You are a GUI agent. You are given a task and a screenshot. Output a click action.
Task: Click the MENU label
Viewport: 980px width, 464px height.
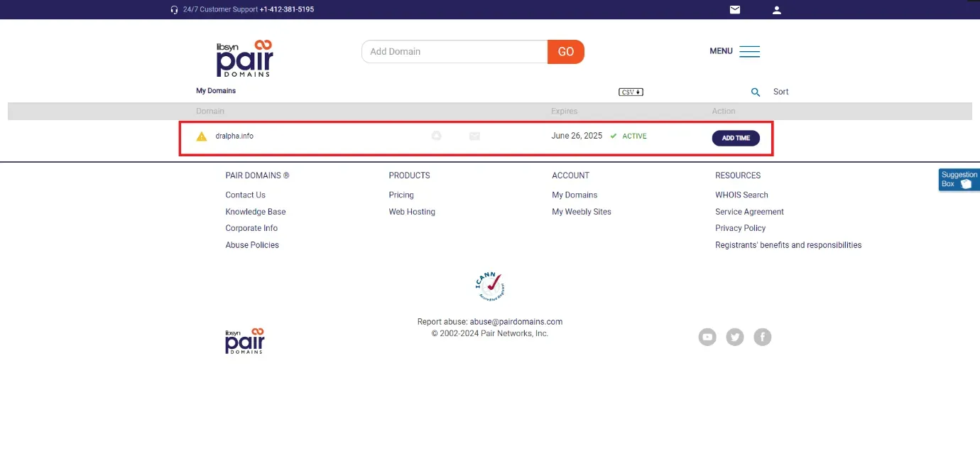coord(721,51)
